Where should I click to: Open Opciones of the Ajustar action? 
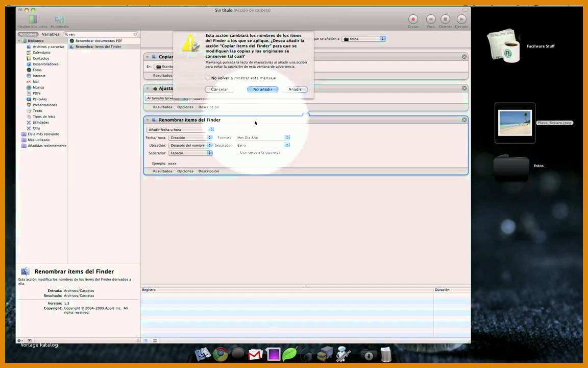click(185, 107)
